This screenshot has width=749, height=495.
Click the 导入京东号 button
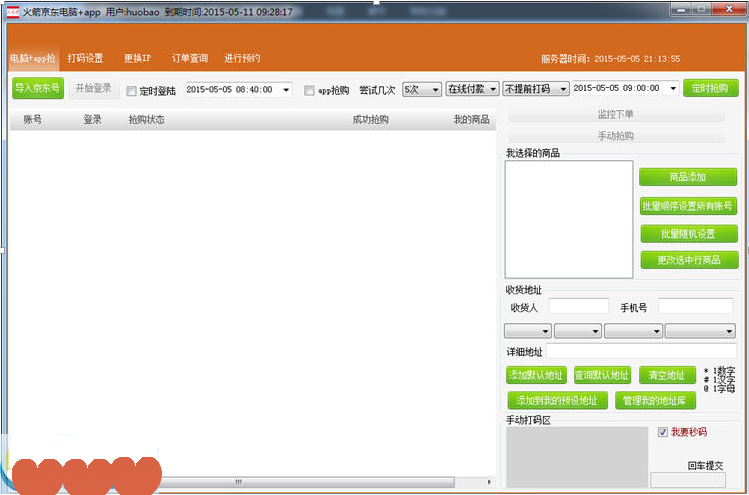[x=38, y=88]
